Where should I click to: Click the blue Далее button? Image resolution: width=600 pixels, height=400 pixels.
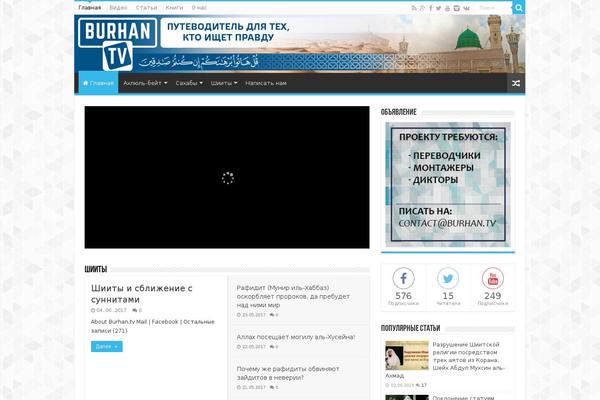107,346
